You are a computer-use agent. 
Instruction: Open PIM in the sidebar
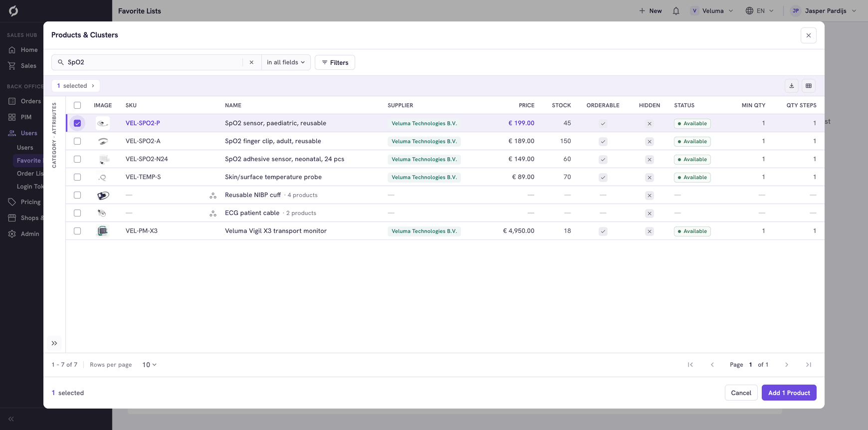(20, 117)
